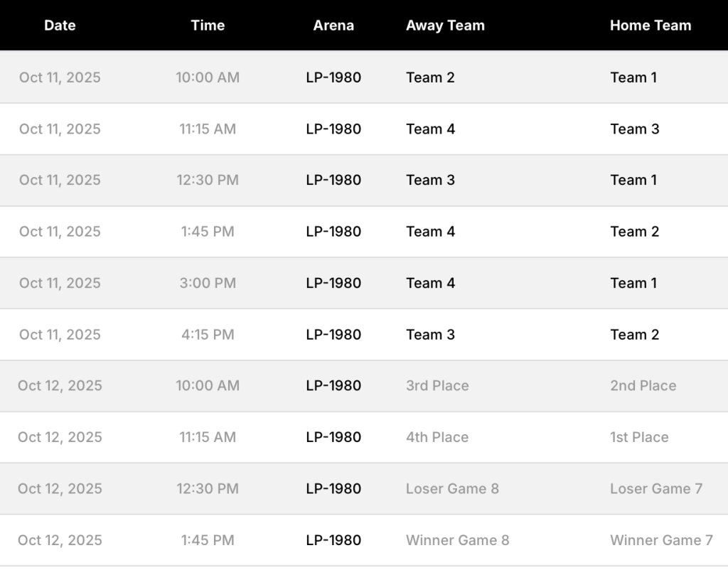Select Team 3 home team in 11:15 AM Oct 11 game
The width and height of the screenshot is (728, 570).
635,129
